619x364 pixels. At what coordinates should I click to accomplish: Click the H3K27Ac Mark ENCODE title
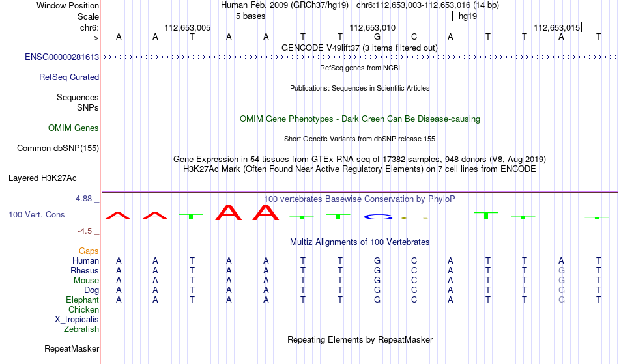pos(360,169)
